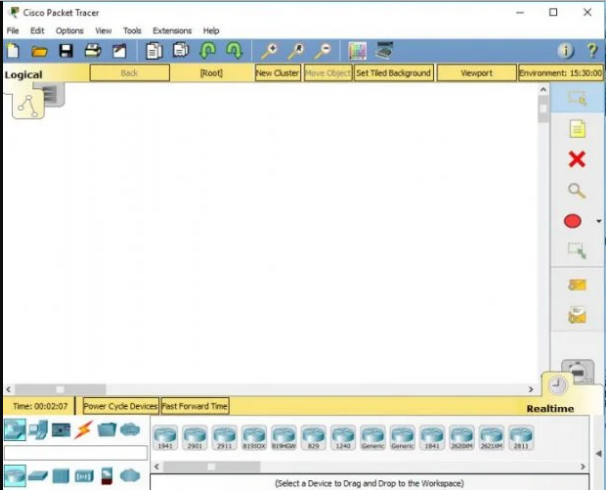Open a file with the folder icon
Viewport: 606px width, 490px height.
[x=39, y=51]
